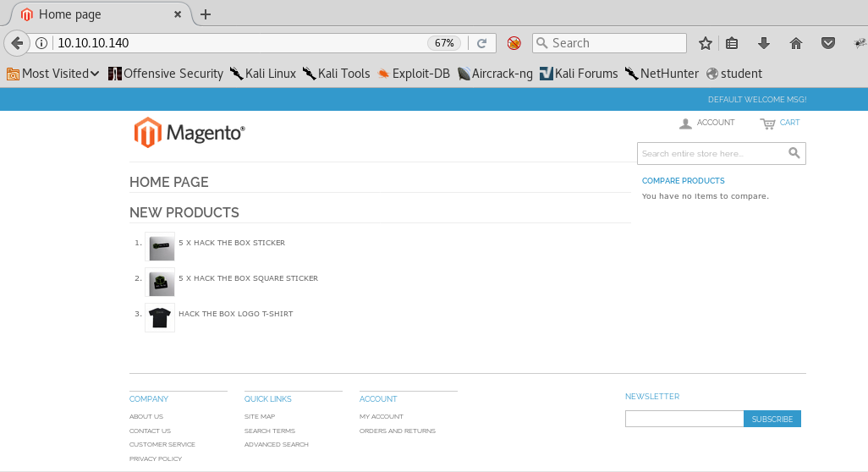The image size is (868, 472).
Task: Expand the Most Visited bookmarks dropdown
Action: [x=53, y=74]
